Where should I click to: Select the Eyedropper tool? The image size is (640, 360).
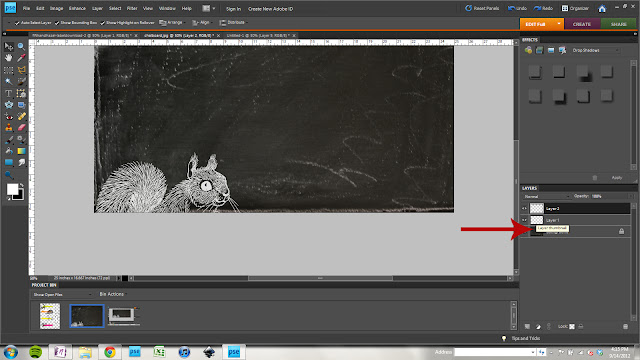click(21, 58)
